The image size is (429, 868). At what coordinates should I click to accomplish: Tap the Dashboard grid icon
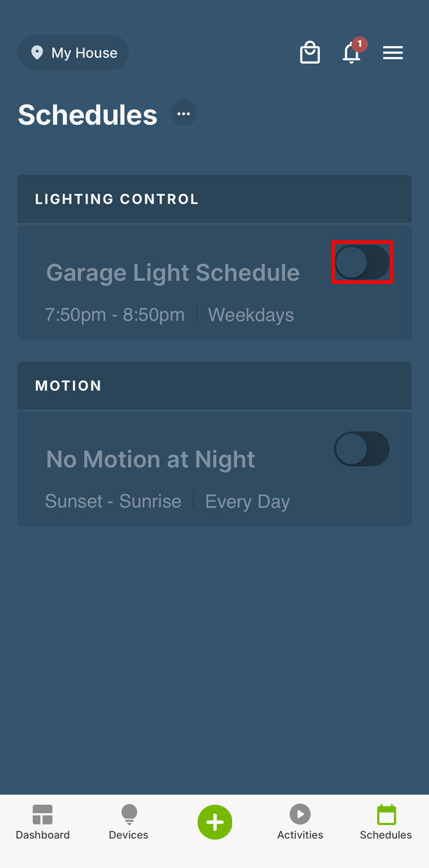(42, 814)
